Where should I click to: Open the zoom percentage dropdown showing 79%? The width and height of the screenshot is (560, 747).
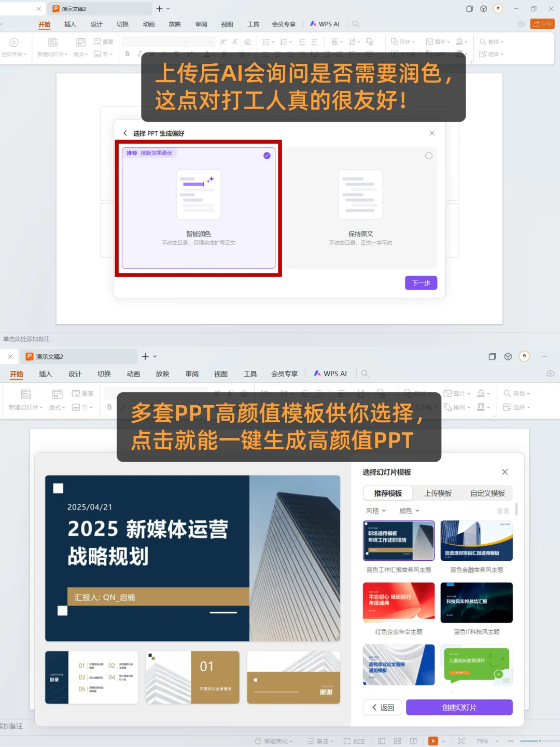point(487,741)
